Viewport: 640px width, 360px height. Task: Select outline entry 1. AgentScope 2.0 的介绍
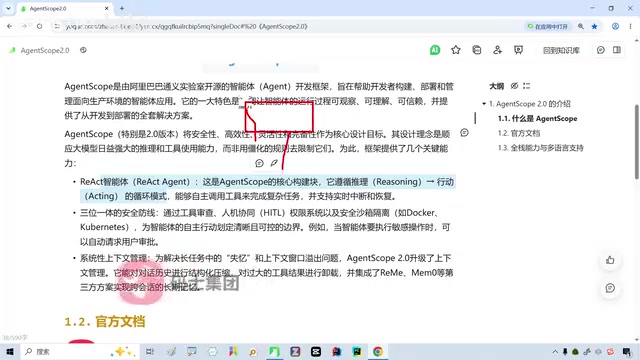(530, 104)
